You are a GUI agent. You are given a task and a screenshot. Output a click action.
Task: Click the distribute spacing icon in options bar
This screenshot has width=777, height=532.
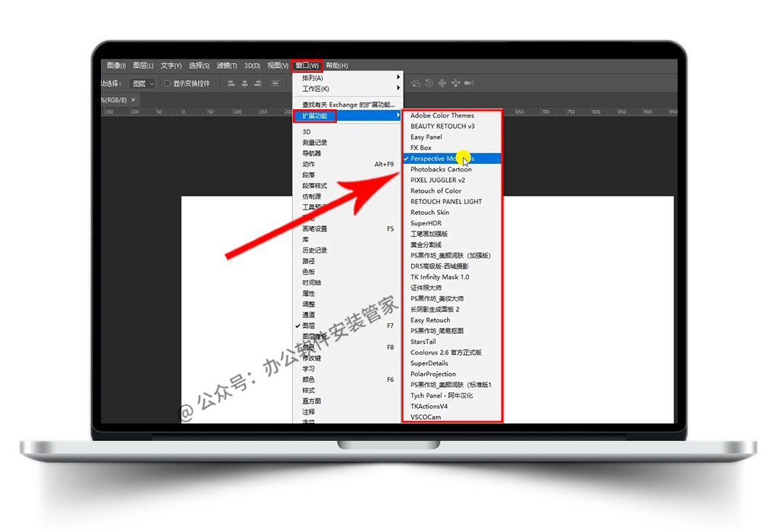tap(275, 83)
